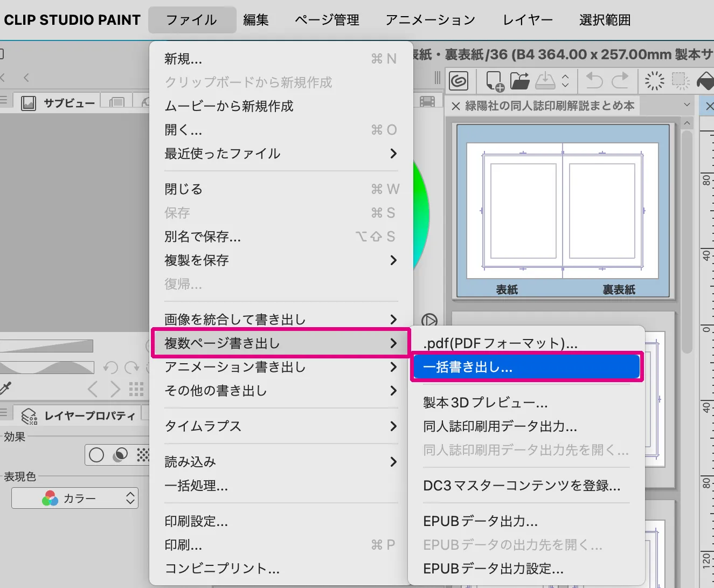Toggle the halftone dot pattern effect button

pyautogui.click(x=143, y=455)
